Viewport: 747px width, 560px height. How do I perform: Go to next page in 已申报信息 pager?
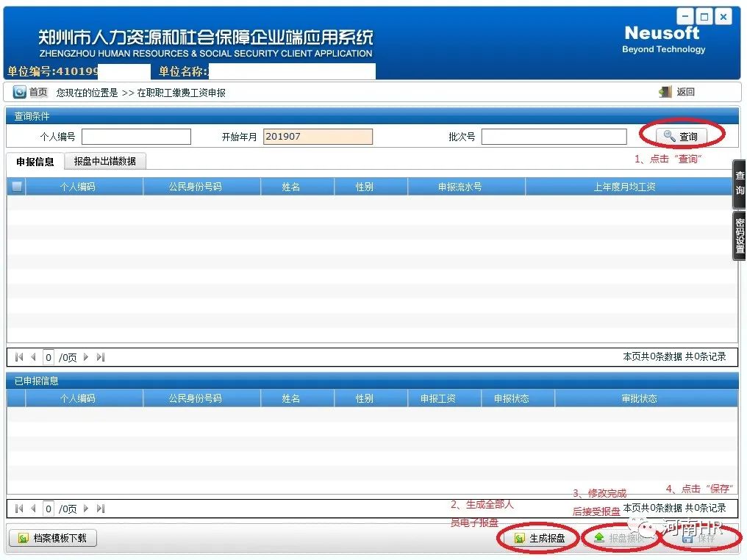coord(86,509)
